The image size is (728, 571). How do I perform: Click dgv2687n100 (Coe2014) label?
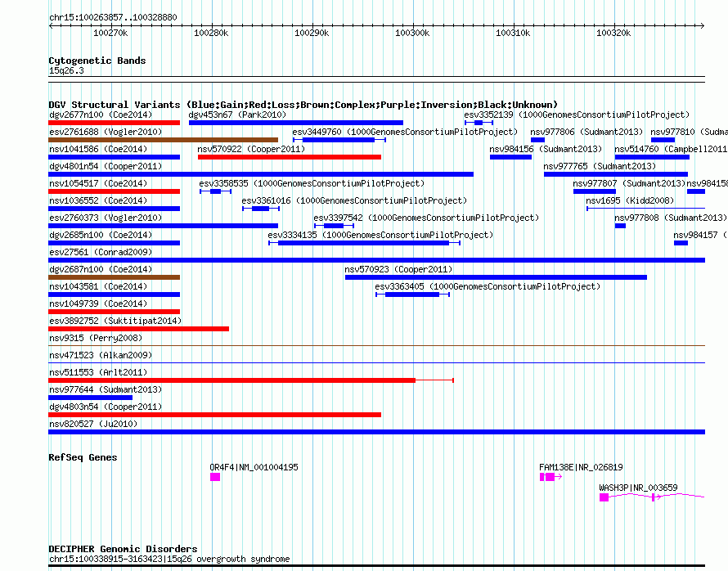(101, 269)
